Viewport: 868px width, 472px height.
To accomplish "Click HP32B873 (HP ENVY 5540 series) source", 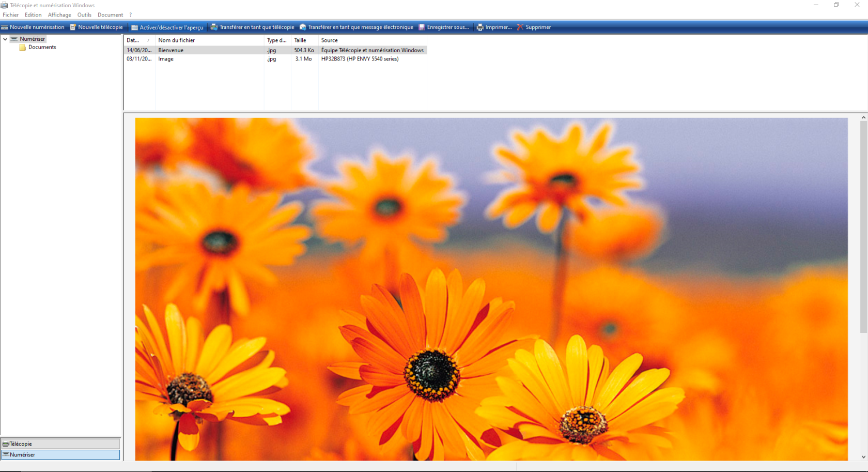I will pos(360,59).
